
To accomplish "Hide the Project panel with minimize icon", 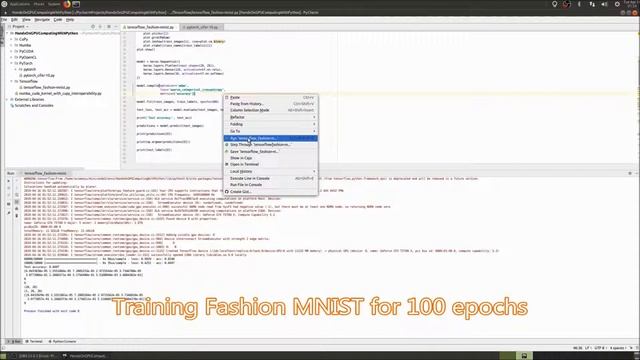I will (116, 27).
